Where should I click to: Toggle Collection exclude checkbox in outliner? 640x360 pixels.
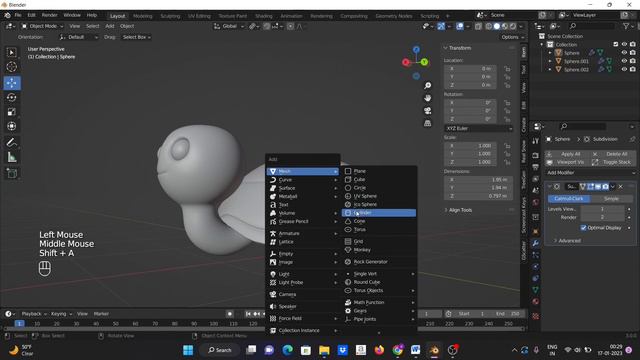point(616,44)
